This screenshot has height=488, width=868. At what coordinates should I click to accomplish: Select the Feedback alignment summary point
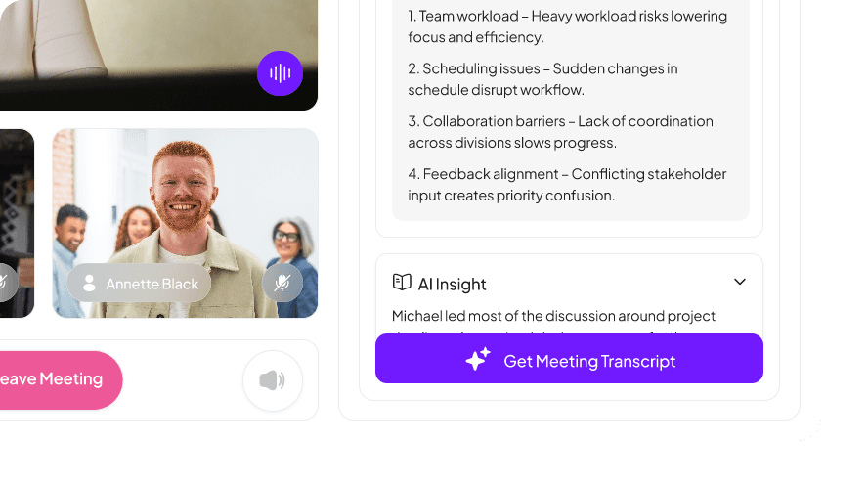point(567,185)
